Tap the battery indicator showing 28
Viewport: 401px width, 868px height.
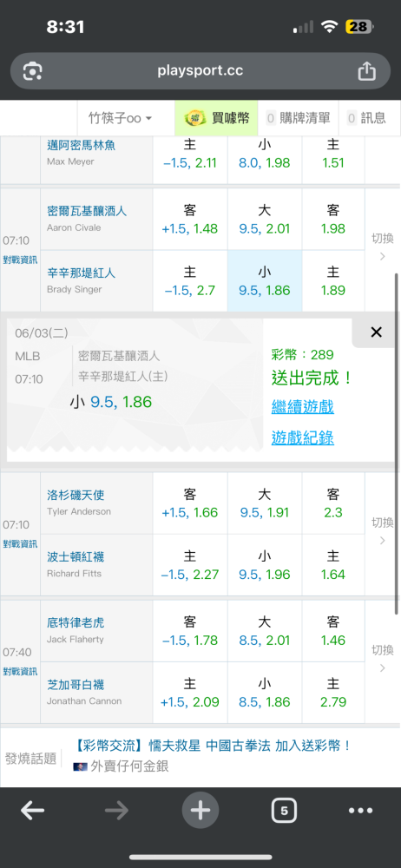pyautogui.click(x=359, y=27)
